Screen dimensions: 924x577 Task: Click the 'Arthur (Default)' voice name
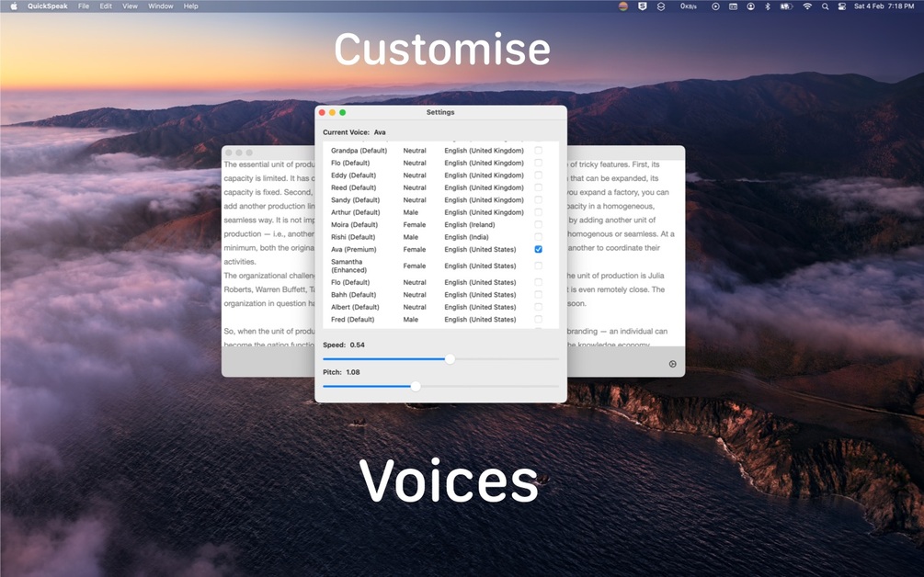[x=355, y=212]
